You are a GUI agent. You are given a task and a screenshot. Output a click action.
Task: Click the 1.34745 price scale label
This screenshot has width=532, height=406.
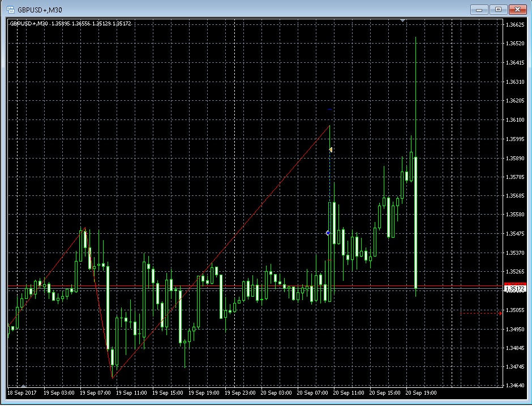(x=514, y=367)
